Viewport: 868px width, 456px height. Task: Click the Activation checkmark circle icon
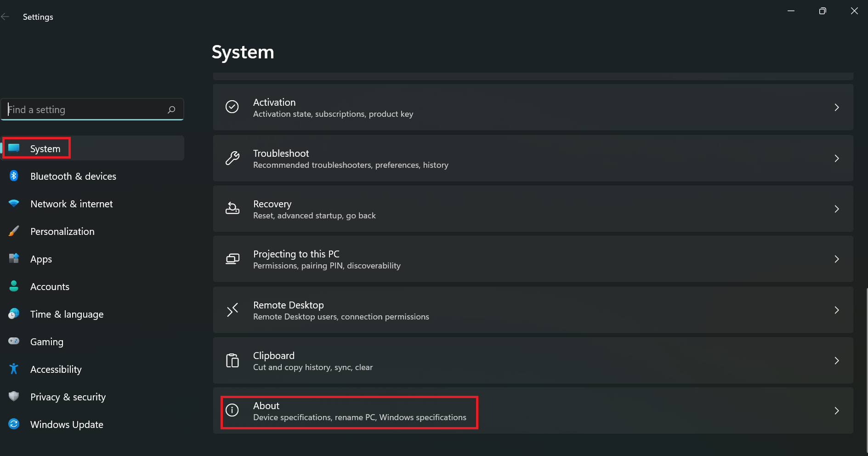(x=232, y=107)
